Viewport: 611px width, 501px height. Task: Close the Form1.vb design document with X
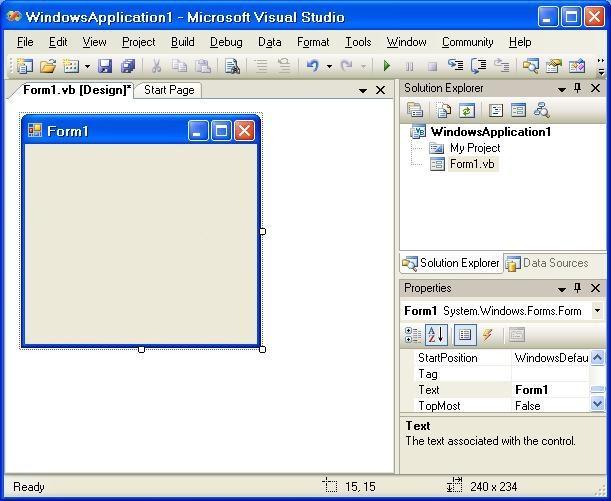click(x=380, y=90)
